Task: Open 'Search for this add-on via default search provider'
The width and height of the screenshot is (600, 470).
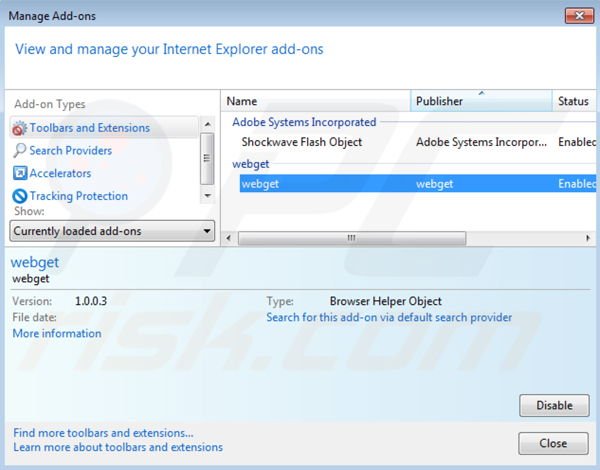Action: click(389, 317)
